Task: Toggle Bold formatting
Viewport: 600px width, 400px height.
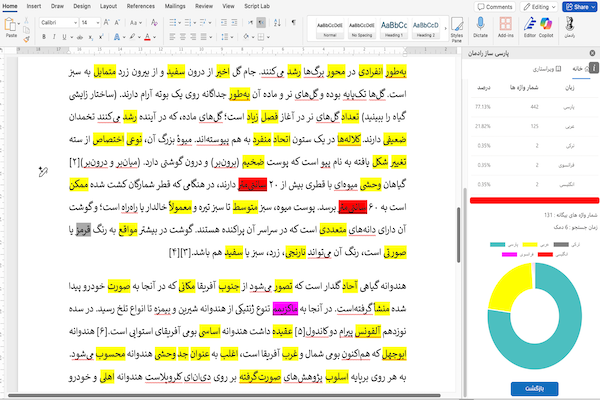Action: (44, 37)
